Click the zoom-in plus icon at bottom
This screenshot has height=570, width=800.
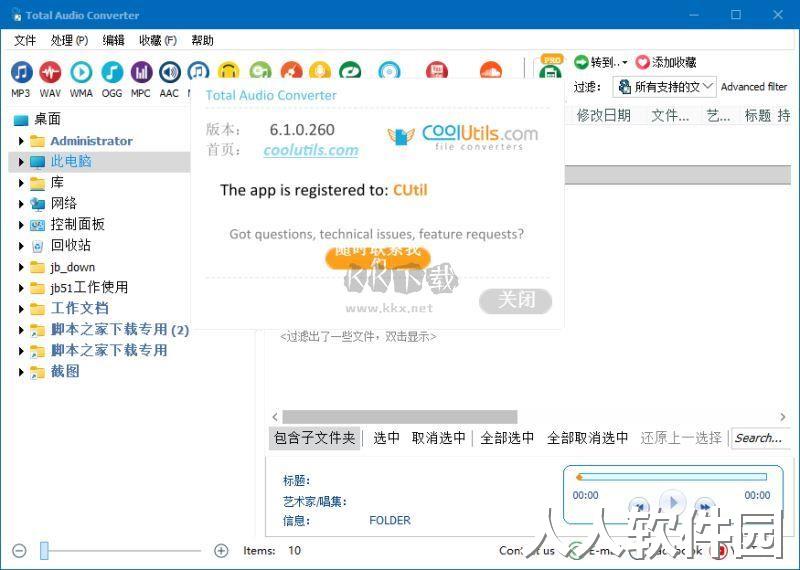pos(221,551)
